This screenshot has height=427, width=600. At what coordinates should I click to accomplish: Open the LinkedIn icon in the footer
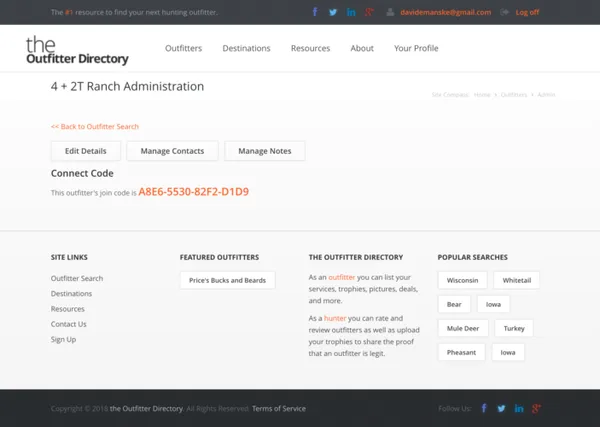[x=519, y=409]
